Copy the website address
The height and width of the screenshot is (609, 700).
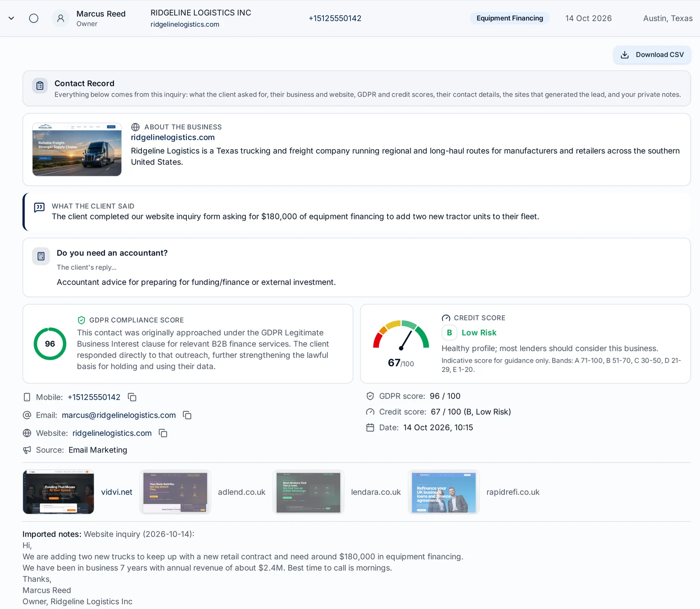tap(163, 433)
